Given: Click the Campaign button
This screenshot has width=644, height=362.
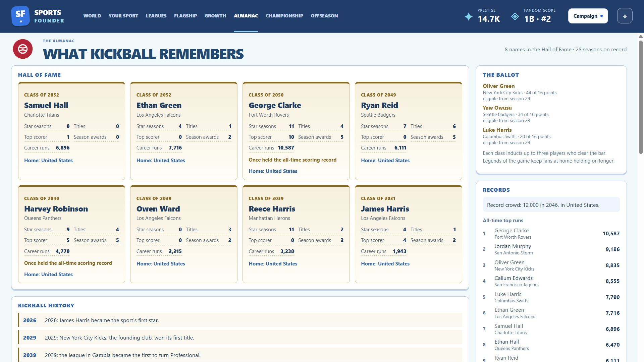Looking at the screenshot, I should coord(588,16).
